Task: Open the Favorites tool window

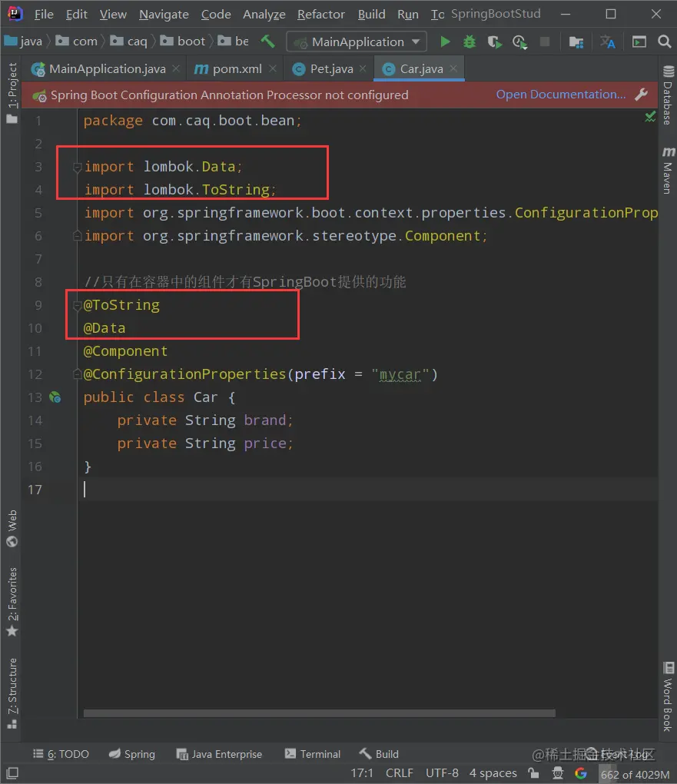Action: click(12, 602)
